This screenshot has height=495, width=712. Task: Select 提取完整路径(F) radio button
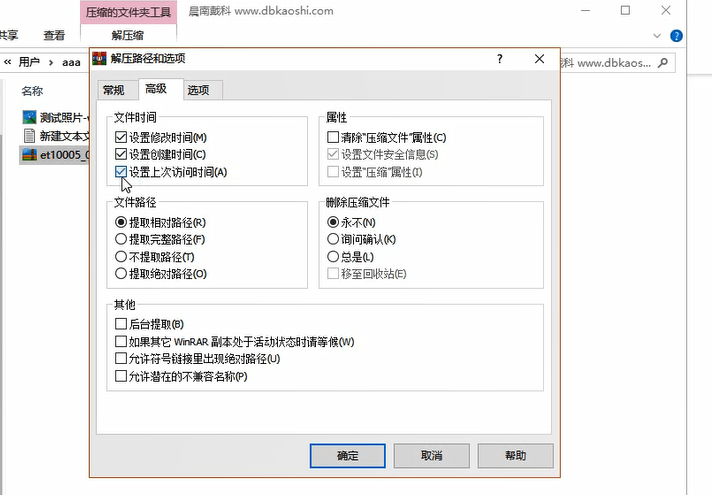pos(121,239)
